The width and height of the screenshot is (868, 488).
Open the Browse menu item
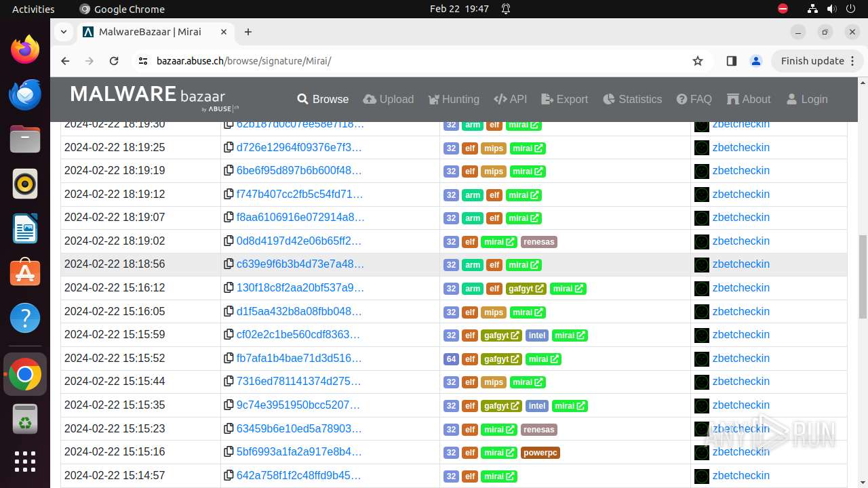[323, 99]
